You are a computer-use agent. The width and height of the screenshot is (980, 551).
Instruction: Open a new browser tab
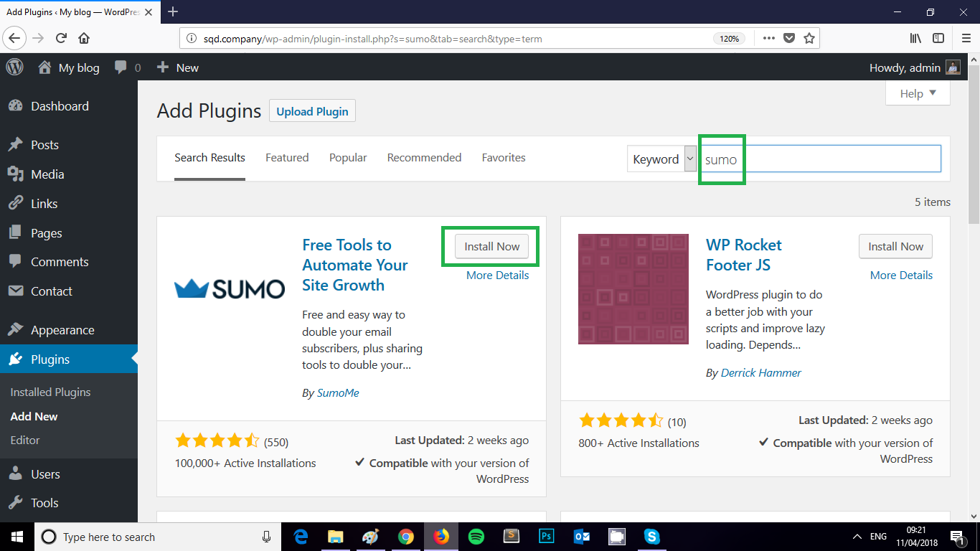(x=173, y=11)
